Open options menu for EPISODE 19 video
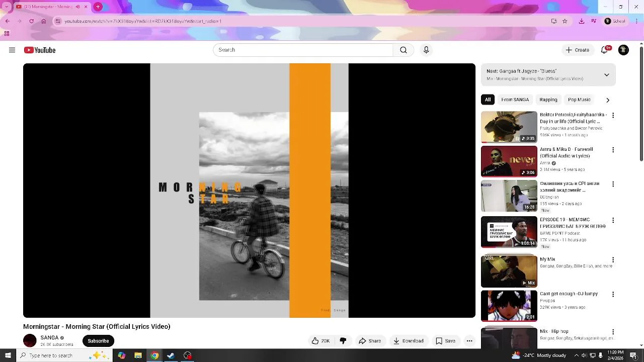The height and width of the screenshot is (362, 644). coord(613,220)
